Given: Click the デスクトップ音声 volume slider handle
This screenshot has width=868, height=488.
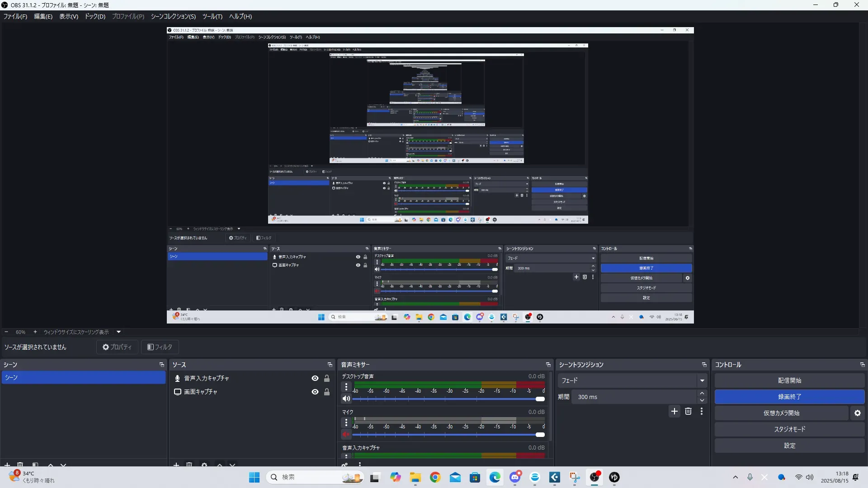Looking at the screenshot, I should (x=540, y=399).
